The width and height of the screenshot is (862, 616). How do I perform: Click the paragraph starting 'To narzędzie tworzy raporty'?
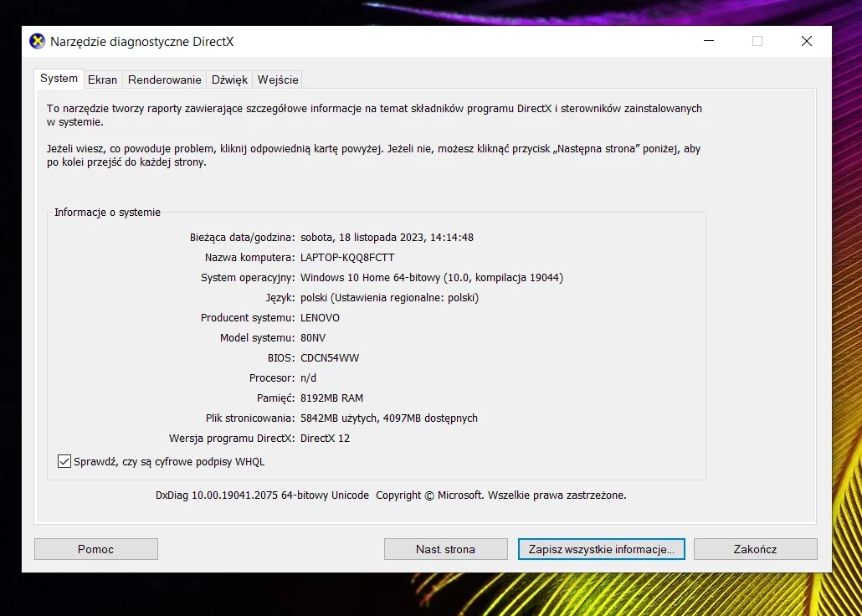coord(374,116)
